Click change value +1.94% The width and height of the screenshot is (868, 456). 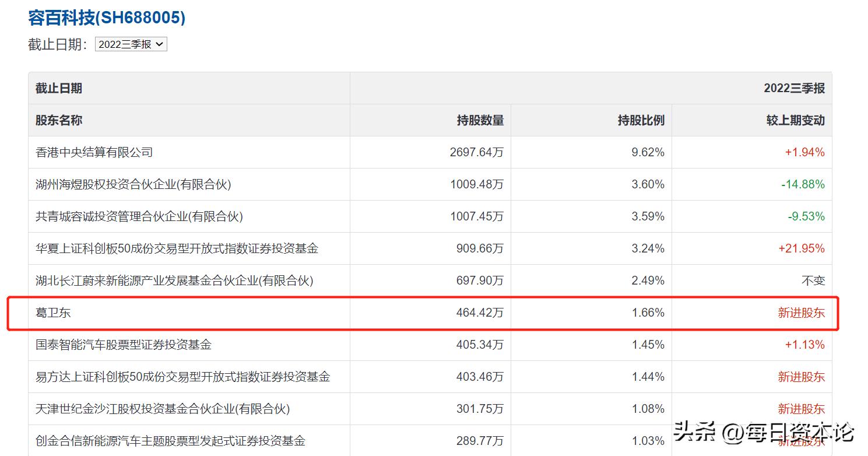coord(805,153)
